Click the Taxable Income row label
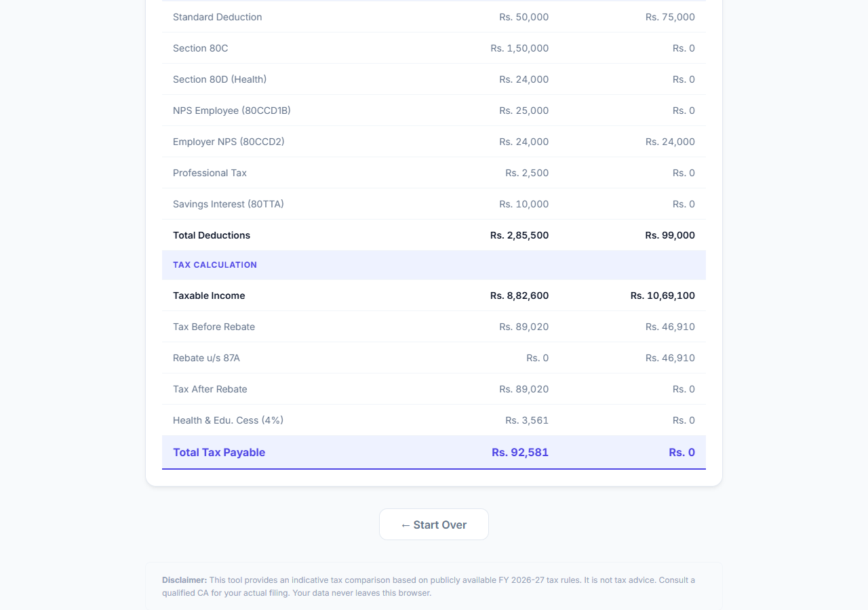 pos(209,296)
